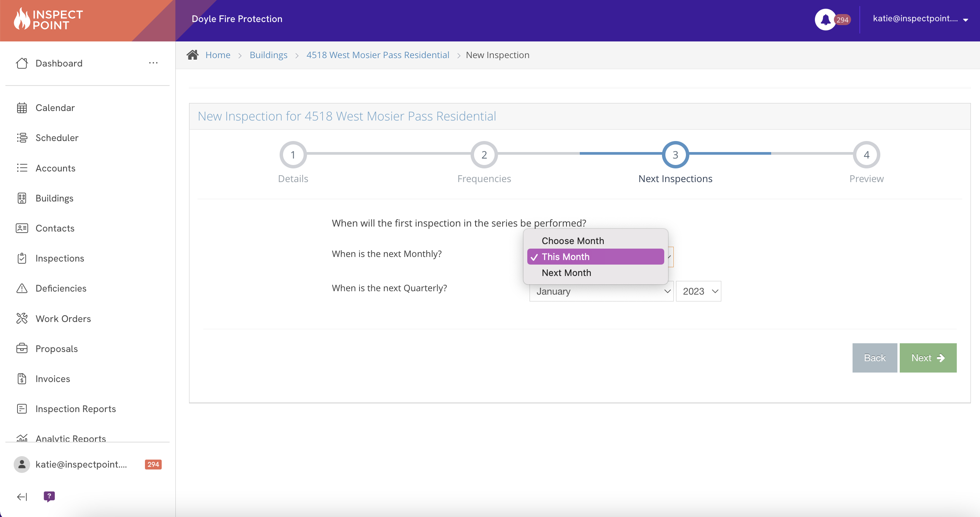Click the Back button
Image resolution: width=980 pixels, height=517 pixels.
click(874, 358)
